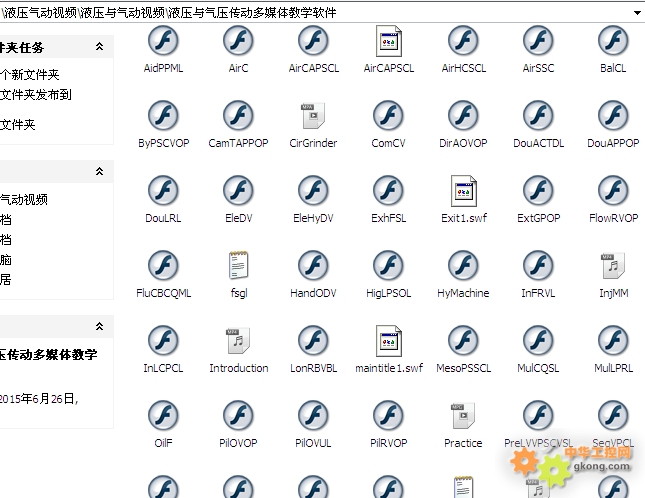Select the DirAOVOP Flash file icon
Image resolution: width=645 pixels, height=498 pixels.
click(463, 116)
